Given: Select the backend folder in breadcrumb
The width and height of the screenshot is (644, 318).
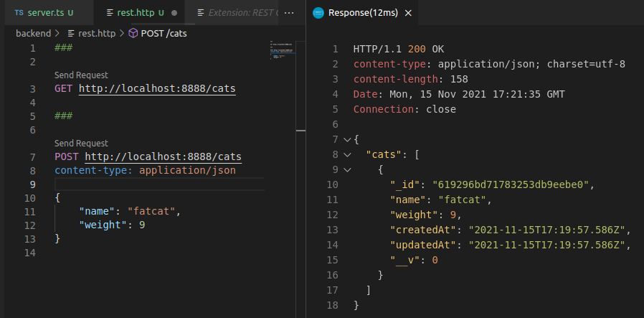Looking at the screenshot, I should (33, 33).
